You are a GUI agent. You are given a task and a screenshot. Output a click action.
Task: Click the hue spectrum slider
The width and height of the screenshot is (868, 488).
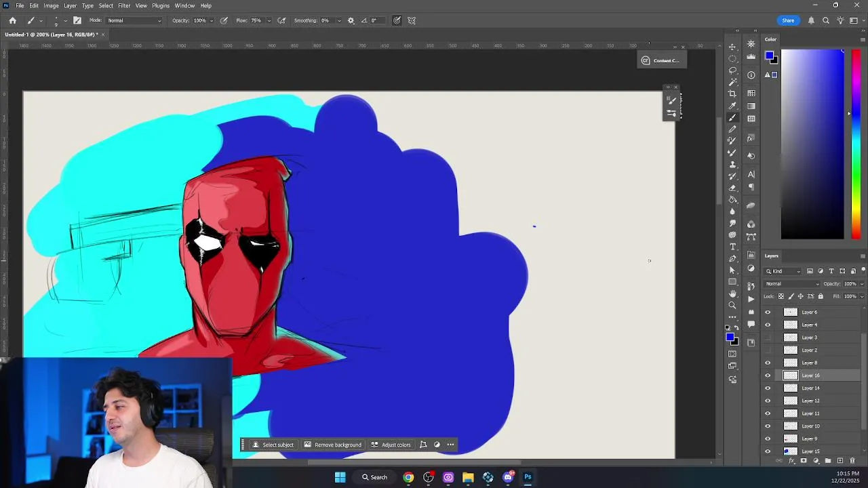[856, 144]
